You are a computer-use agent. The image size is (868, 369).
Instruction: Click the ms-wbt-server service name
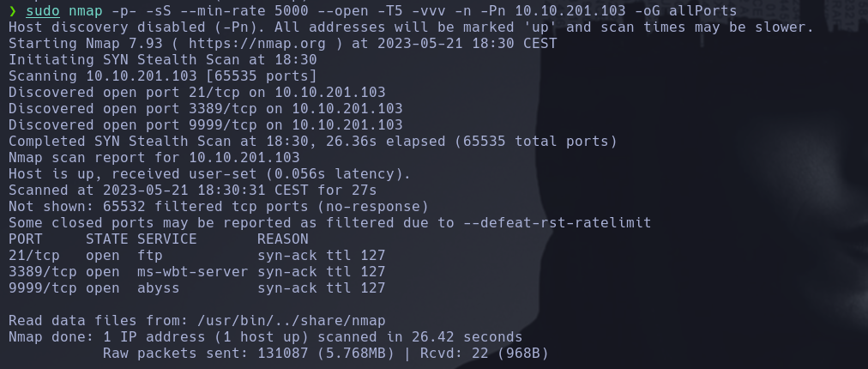(x=192, y=271)
